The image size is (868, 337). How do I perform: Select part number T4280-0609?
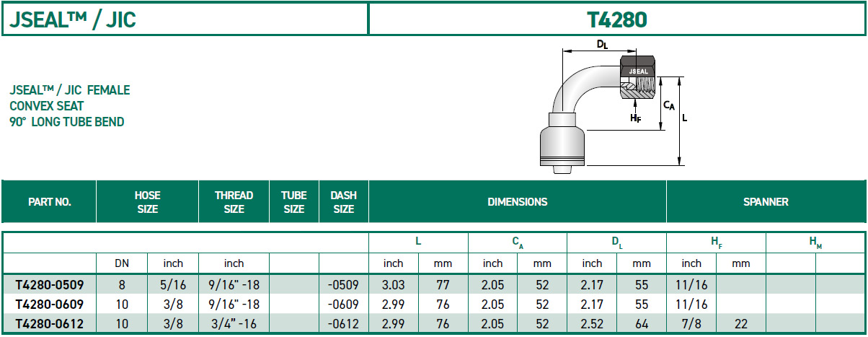[49, 305]
